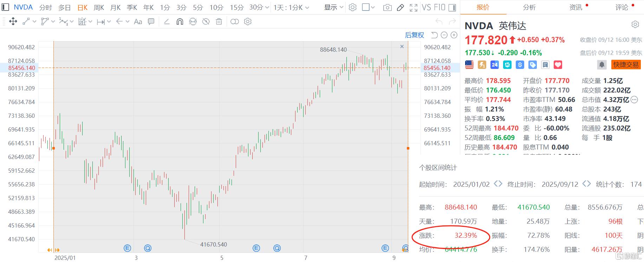Close the interval statistics selection
The width and height of the screenshot is (644, 262).
402,46
